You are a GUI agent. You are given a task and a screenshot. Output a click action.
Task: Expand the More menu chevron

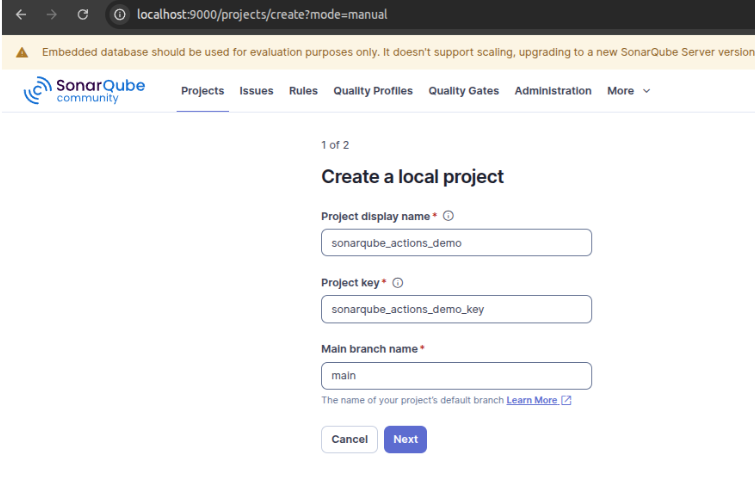pos(647,91)
